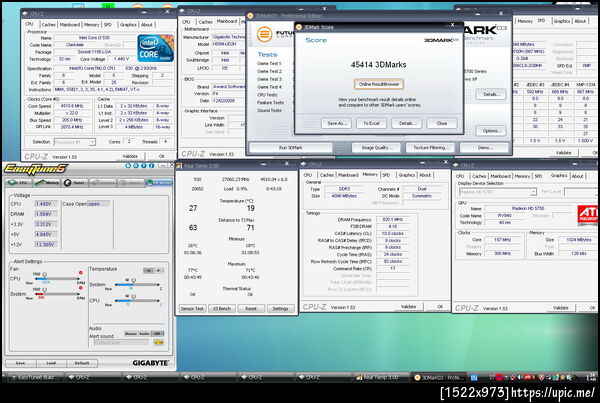Click XS Bench in Real Temp

pyautogui.click(x=222, y=308)
